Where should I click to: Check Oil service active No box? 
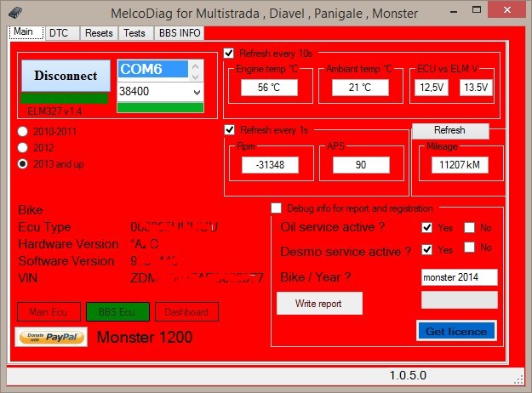click(469, 227)
